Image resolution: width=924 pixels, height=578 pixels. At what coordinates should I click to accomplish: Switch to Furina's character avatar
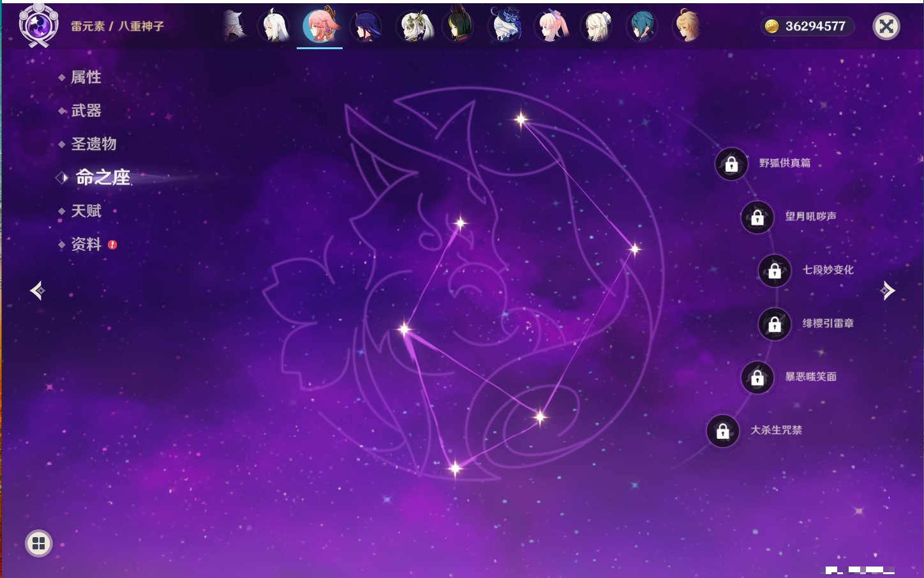(x=505, y=26)
